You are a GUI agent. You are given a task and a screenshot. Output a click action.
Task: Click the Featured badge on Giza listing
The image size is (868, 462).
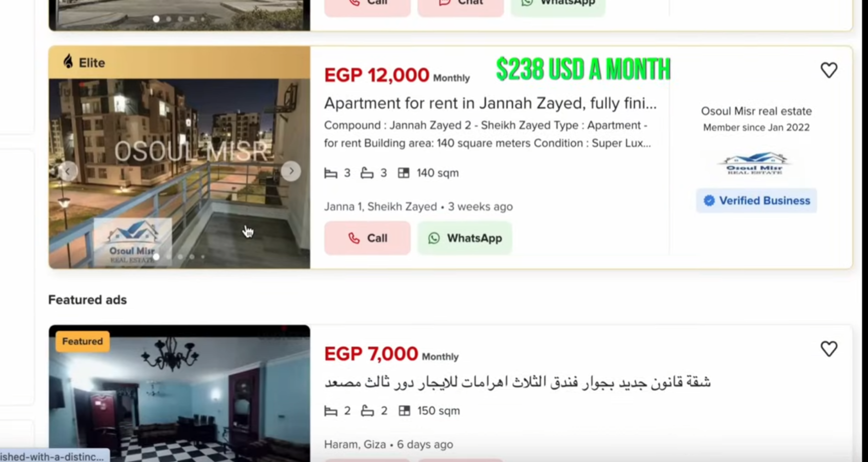pos(82,342)
